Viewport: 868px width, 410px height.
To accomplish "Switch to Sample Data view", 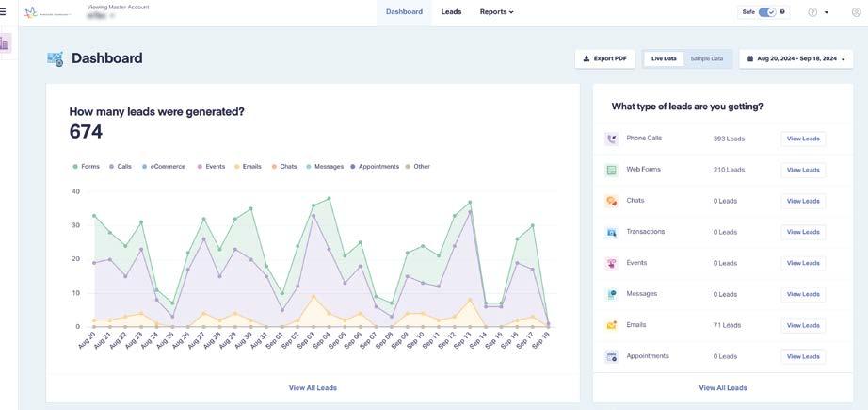I will click(707, 58).
